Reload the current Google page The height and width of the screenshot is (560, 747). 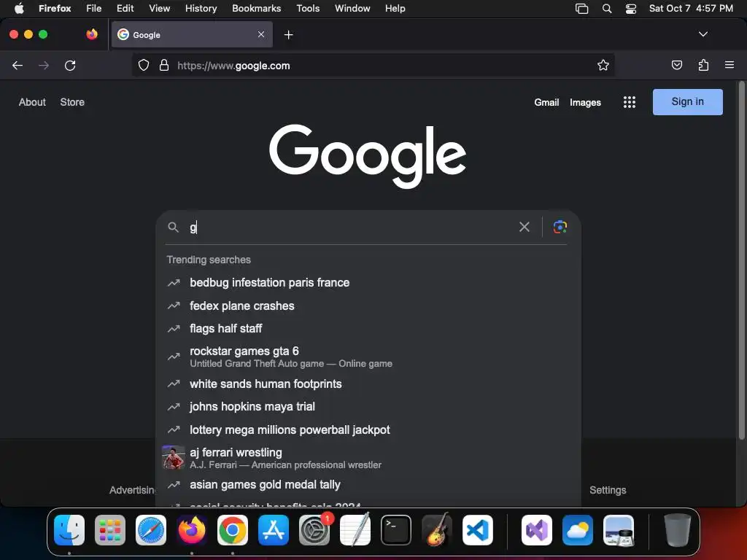[x=70, y=65]
